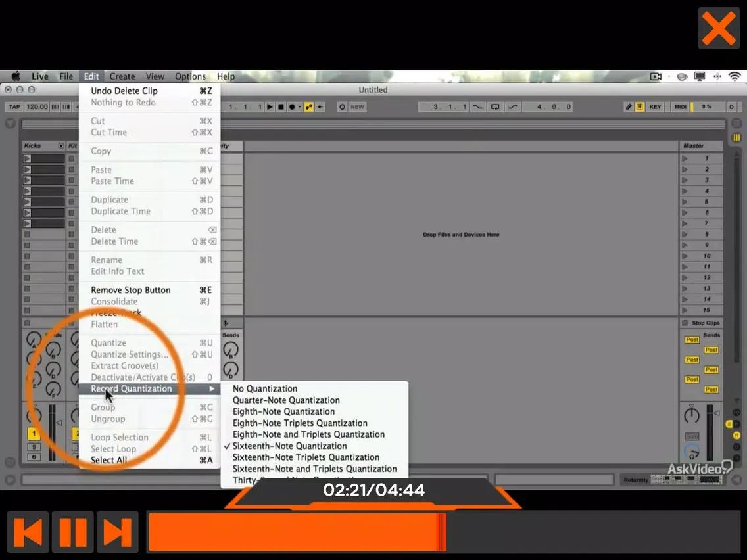Screen dimensions: 747x560
Task: Switch to Session view selector icon
Action: click(736, 137)
